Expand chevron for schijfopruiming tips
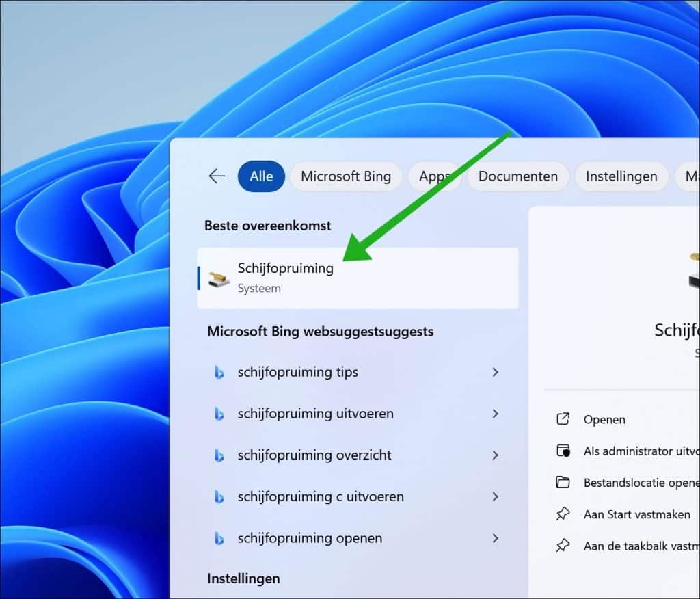Viewport: 700px width, 599px height. coord(495,372)
